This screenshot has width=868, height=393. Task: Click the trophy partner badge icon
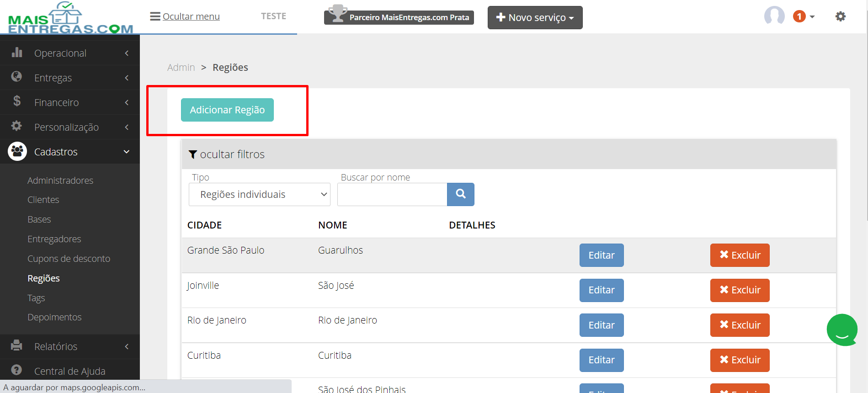(338, 13)
